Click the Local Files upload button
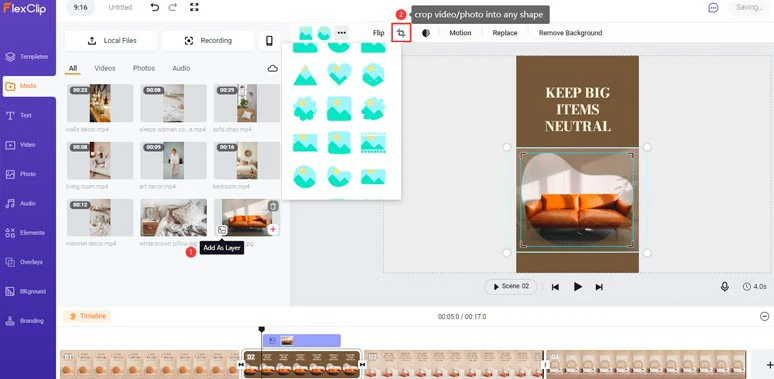774x379 pixels. click(x=111, y=41)
